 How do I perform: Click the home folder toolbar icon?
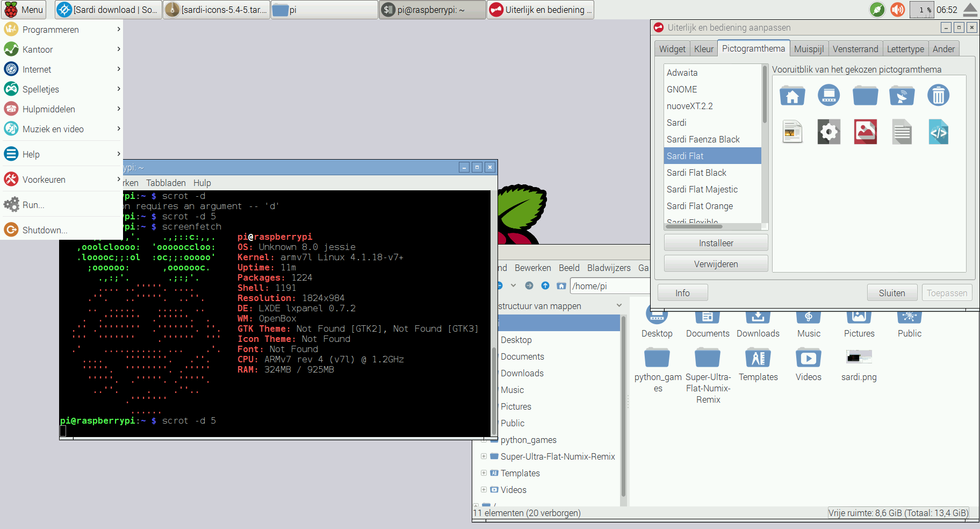click(561, 285)
